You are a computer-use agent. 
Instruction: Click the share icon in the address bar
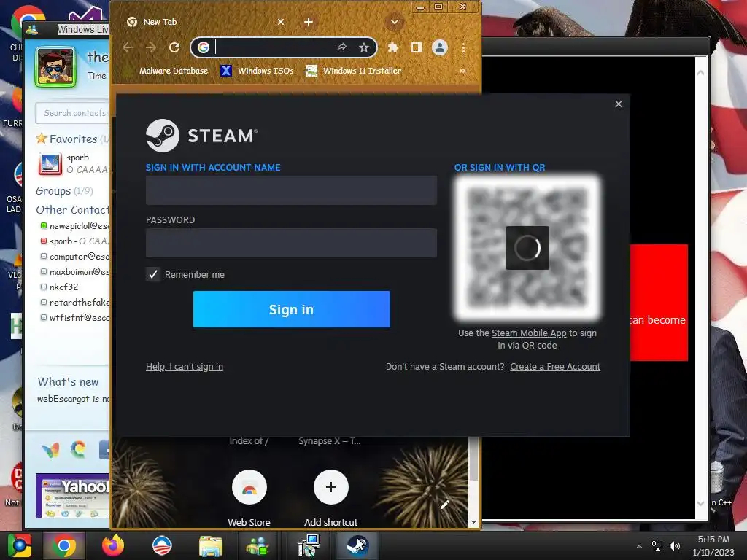click(x=340, y=47)
